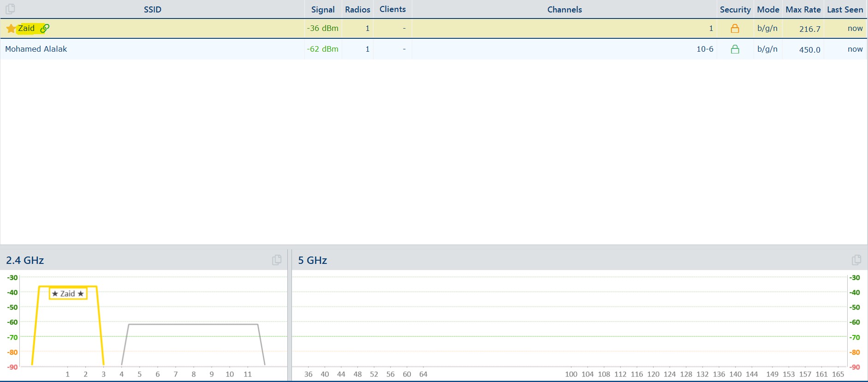Sort by the Max Rate column header
This screenshot has width=868, height=382.
[x=803, y=10]
